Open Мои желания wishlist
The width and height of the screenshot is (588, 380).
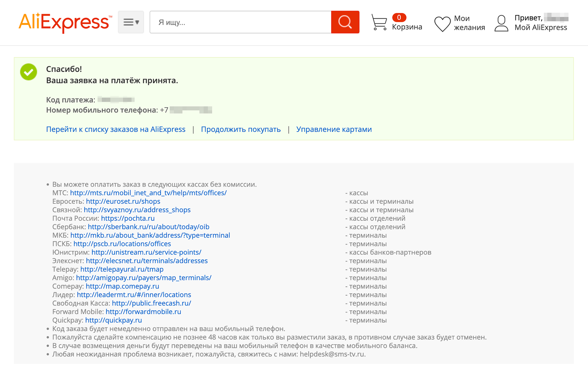point(469,23)
